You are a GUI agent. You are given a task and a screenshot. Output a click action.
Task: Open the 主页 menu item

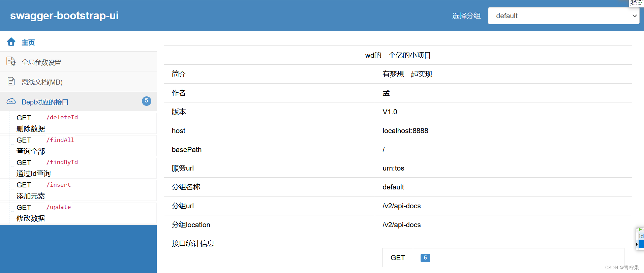pos(78,42)
